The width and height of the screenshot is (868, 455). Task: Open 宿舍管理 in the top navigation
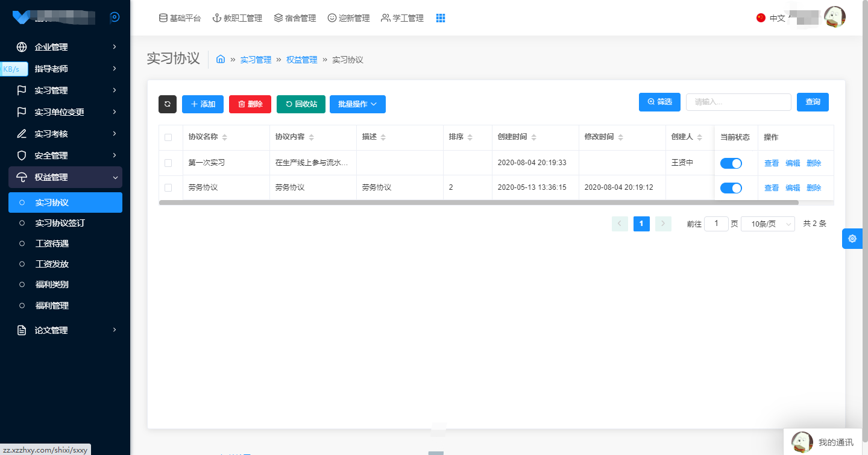click(295, 18)
